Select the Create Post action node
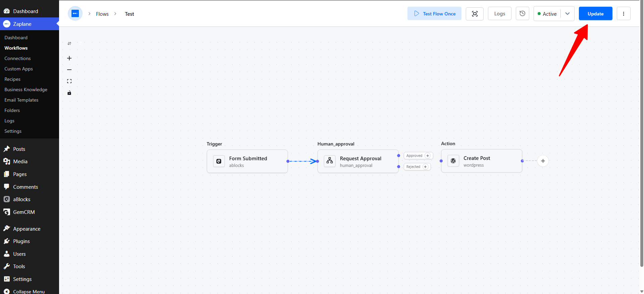644x294 pixels. pos(482,161)
